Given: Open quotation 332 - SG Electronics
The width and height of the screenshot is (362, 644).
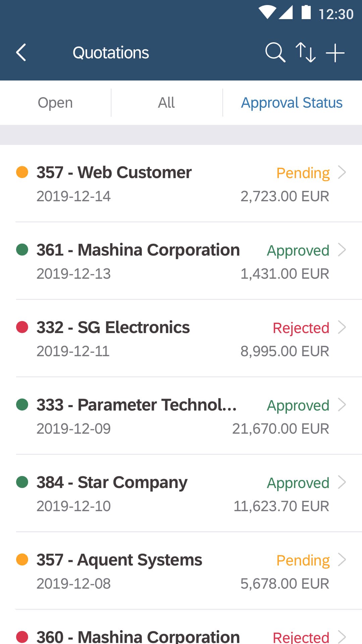Looking at the screenshot, I should [181, 338].
